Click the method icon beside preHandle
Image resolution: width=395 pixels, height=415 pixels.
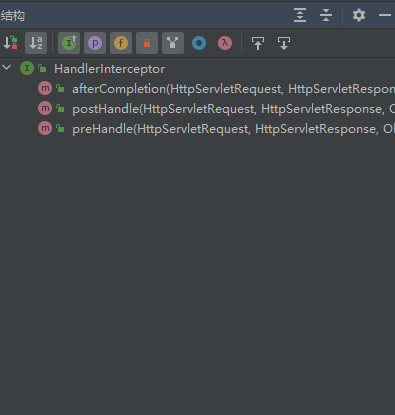point(45,128)
